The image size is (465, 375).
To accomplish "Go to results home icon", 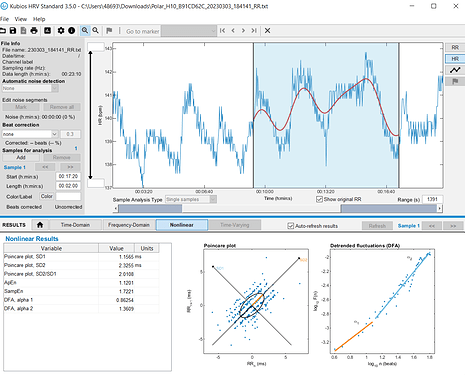I will coord(40,225).
